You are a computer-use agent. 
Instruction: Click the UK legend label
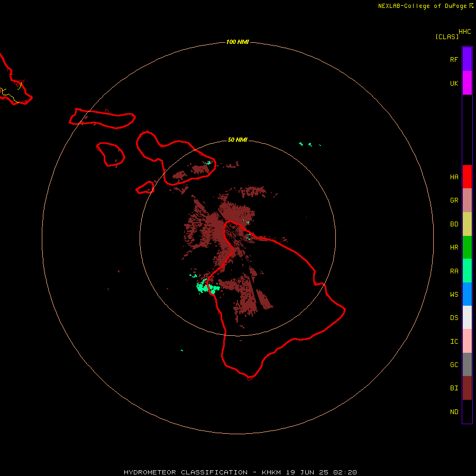click(x=454, y=83)
